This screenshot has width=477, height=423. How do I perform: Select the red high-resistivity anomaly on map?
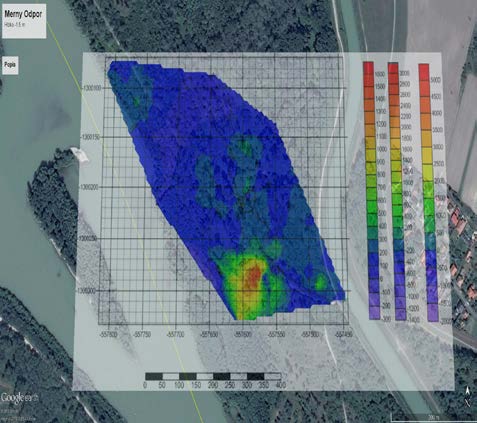click(x=254, y=277)
